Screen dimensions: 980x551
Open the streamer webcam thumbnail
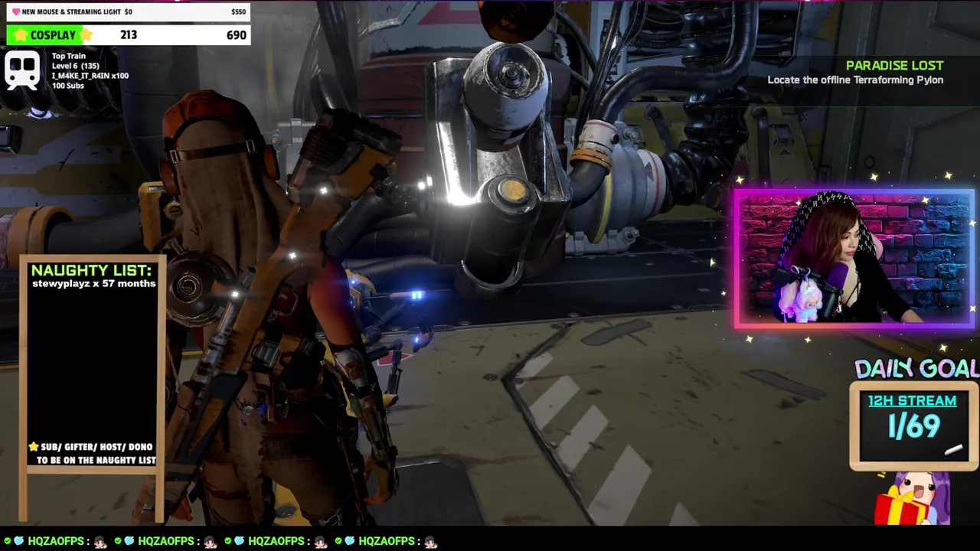pos(854,259)
